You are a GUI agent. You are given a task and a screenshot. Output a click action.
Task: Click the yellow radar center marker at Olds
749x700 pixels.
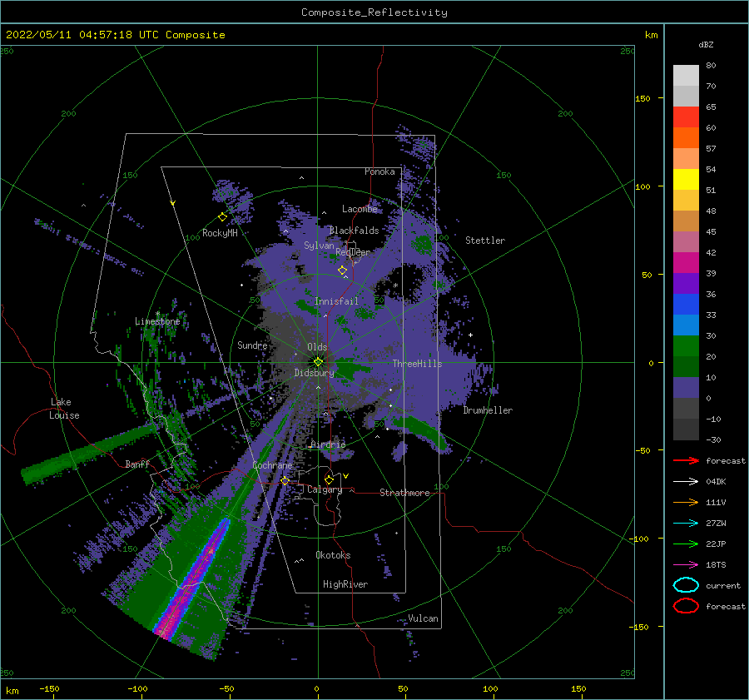click(x=318, y=362)
